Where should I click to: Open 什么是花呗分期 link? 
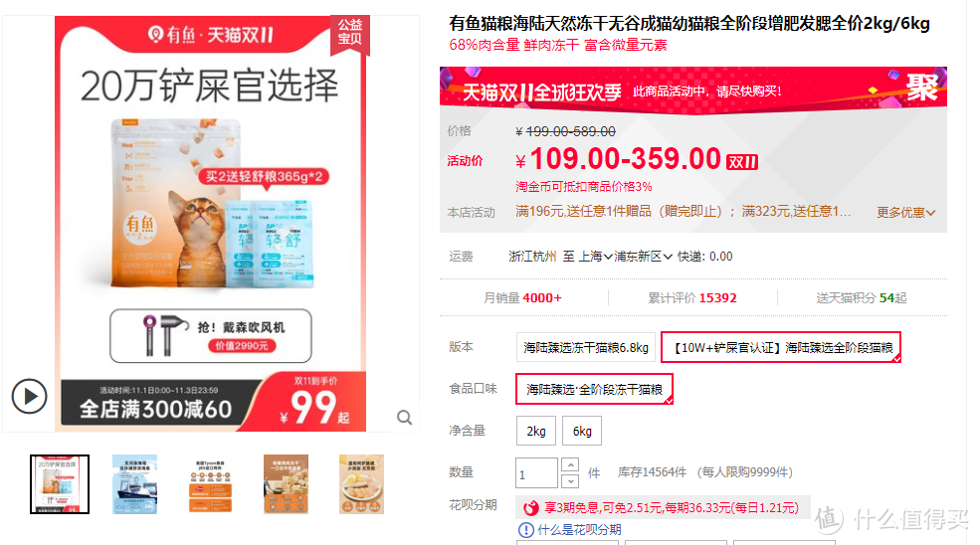click(579, 530)
